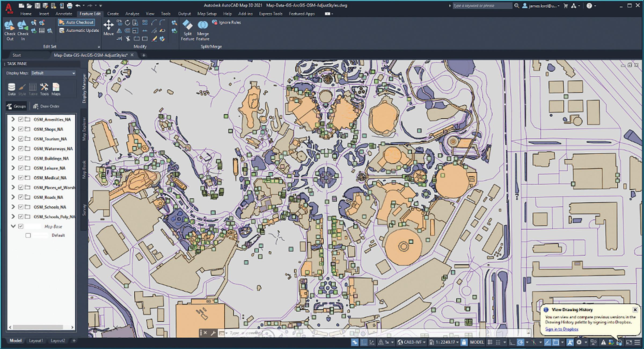
Task: Toggle Automatic Update option
Action: 79,31
